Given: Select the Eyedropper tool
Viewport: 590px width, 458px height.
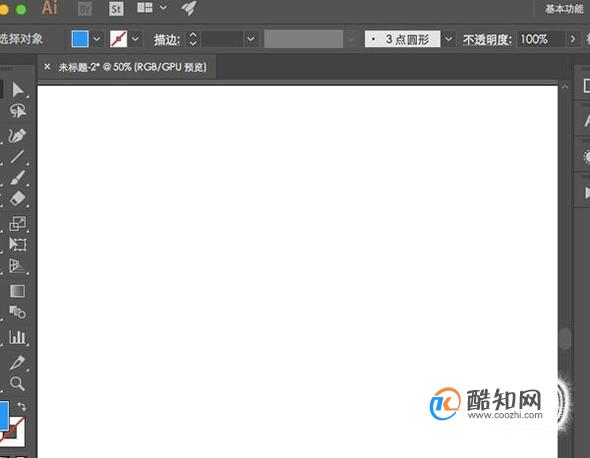Looking at the screenshot, I should tap(17, 362).
